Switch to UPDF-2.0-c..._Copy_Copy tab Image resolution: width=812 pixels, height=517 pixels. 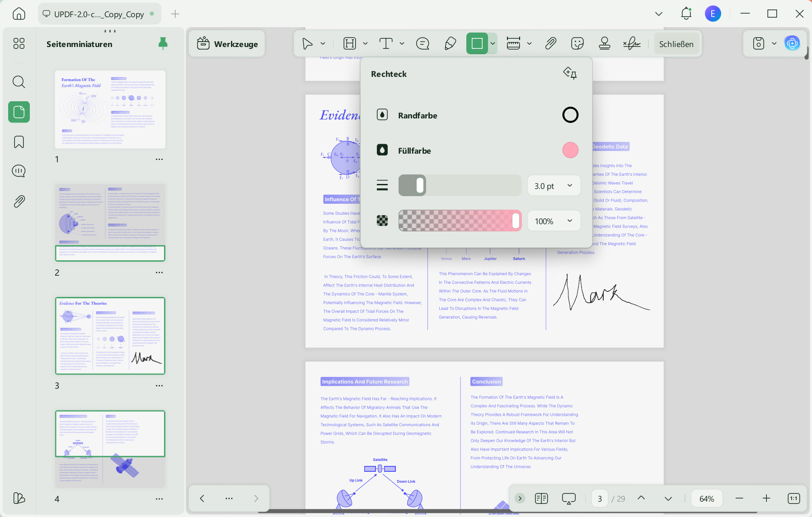[x=99, y=14]
